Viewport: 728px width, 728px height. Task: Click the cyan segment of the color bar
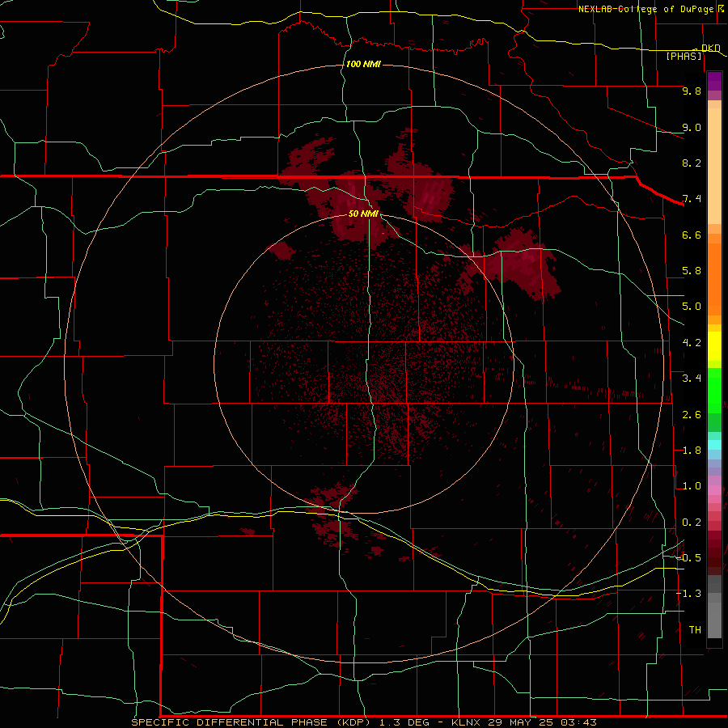pyautogui.click(x=714, y=445)
